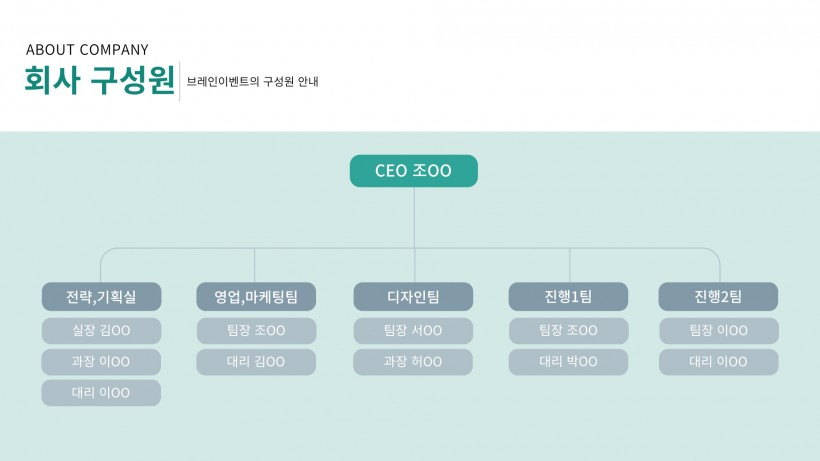Click the 팀장 서OO member box
The width and height of the screenshot is (820, 461).
(x=413, y=331)
